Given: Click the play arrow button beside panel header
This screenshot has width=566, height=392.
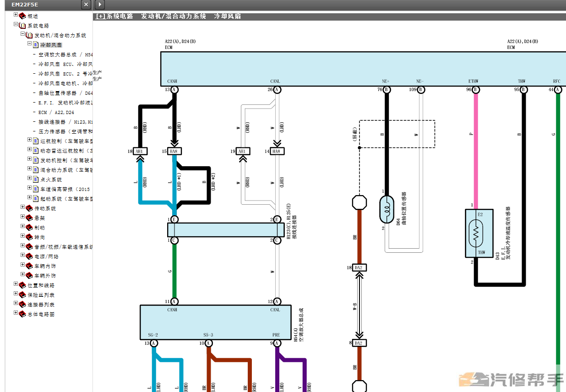Looking at the screenshot, I should 100,5.
